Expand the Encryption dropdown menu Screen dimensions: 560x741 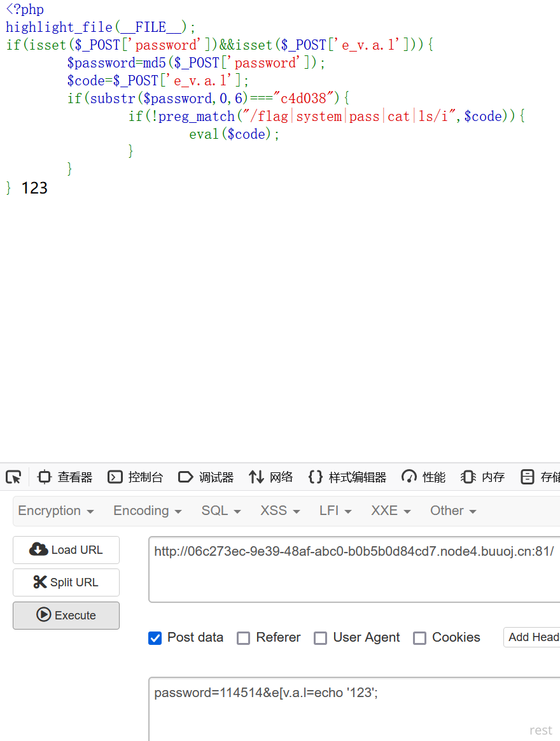coord(56,511)
